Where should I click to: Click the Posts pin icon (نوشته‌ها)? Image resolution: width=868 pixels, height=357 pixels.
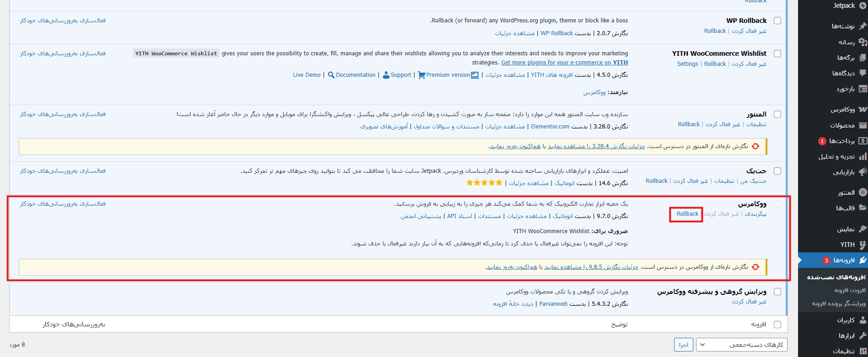tap(863, 26)
